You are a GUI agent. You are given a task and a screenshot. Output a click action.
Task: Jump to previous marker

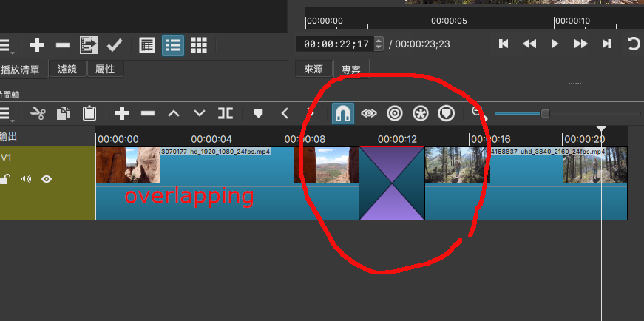[285, 113]
